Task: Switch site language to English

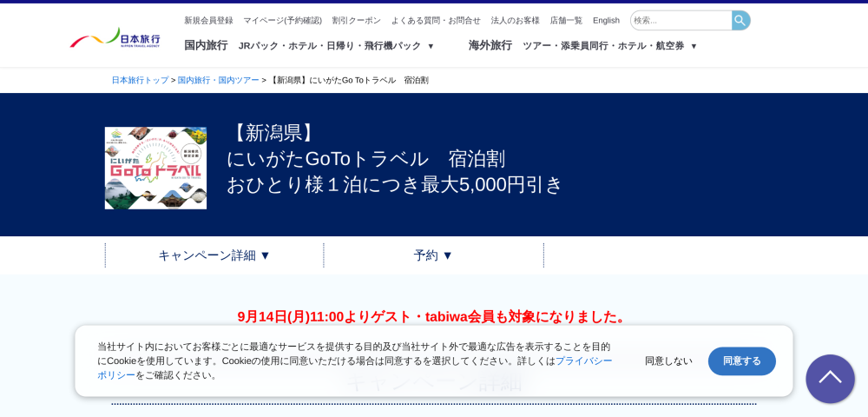Action: tap(606, 21)
